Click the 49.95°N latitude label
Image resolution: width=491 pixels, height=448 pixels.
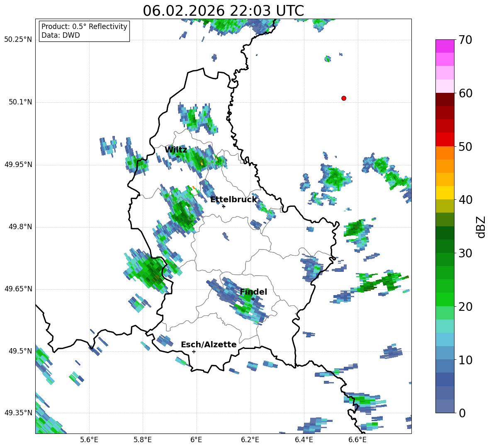click(18, 164)
